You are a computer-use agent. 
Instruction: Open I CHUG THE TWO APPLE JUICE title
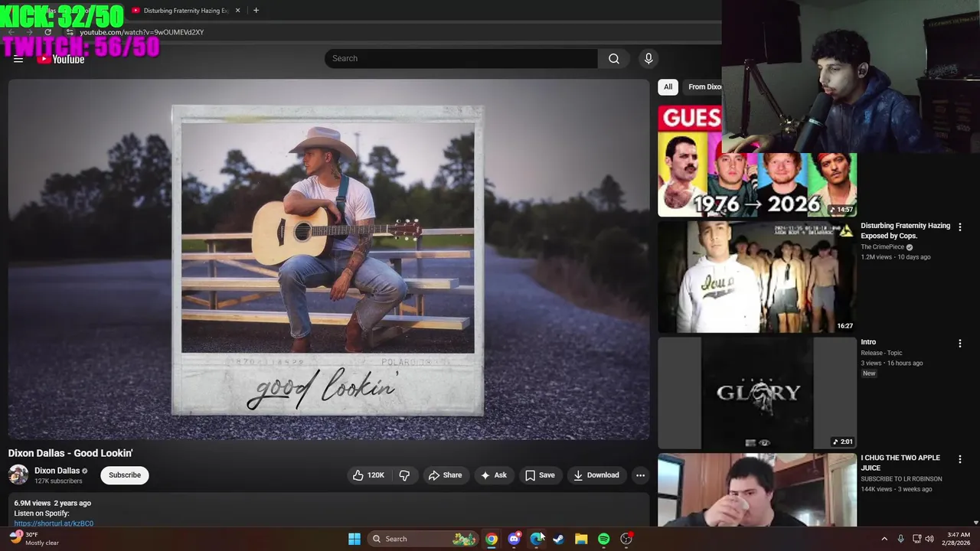coord(900,463)
